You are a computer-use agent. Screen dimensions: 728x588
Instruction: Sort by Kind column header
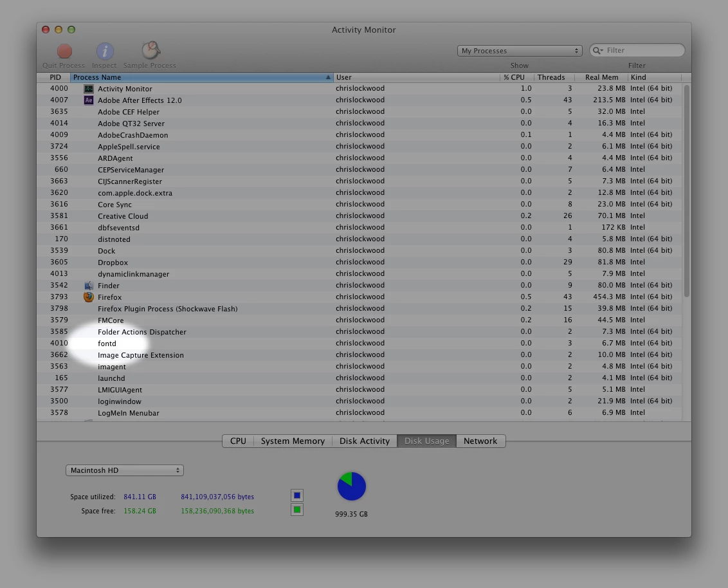pyautogui.click(x=655, y=77)
